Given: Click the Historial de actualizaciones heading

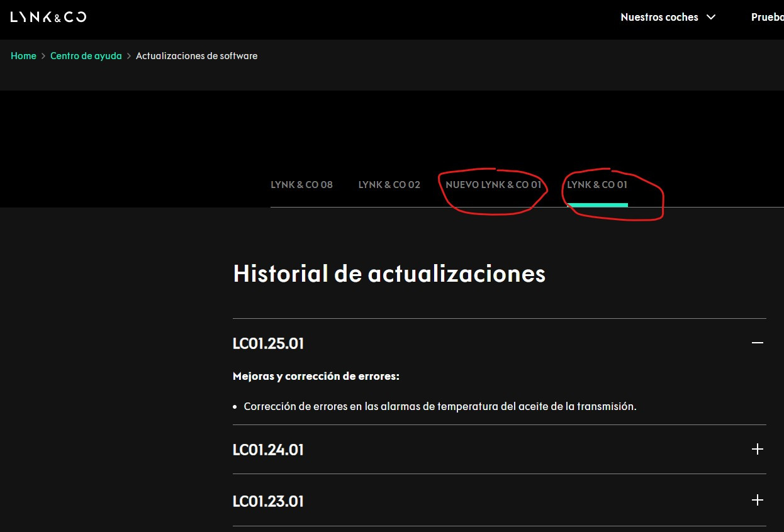Looking at the screenshot, I should pos(389,274).
